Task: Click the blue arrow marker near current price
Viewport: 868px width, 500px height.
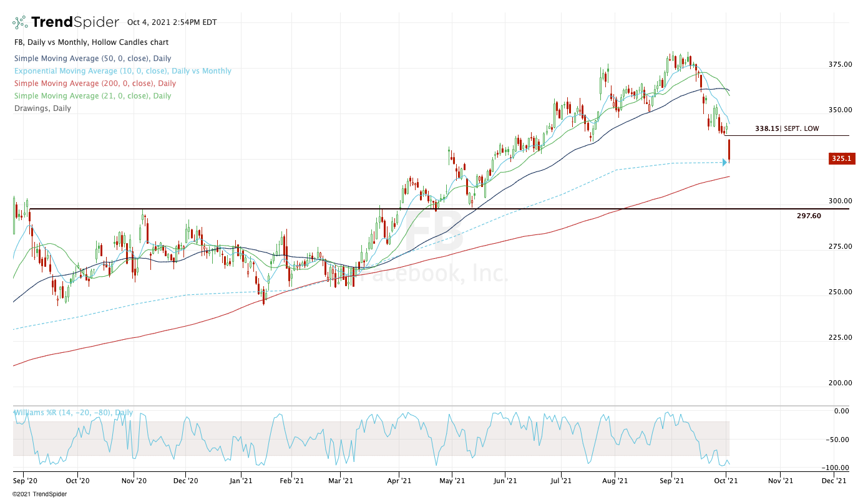Action: 724,163
